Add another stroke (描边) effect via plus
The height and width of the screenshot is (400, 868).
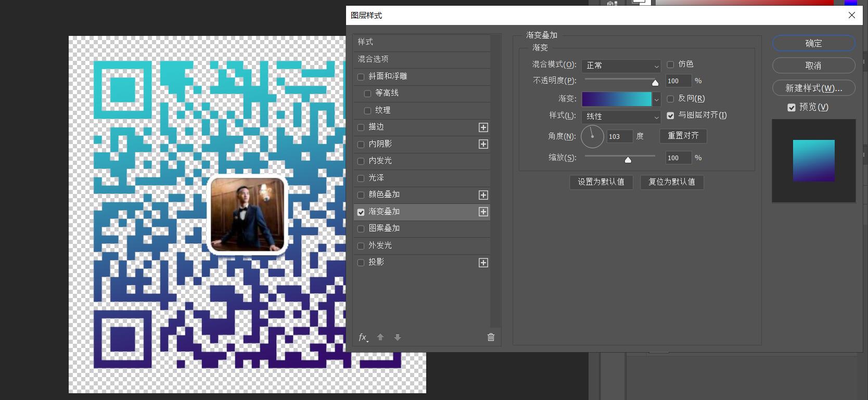[x=483, y=127]
